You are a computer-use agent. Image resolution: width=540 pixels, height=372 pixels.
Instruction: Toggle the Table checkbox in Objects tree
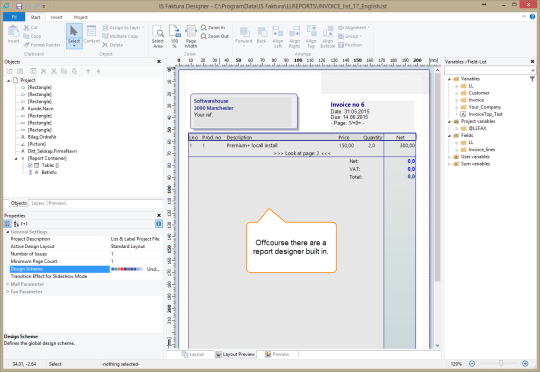pyautogui.click(x=30, y=165)
